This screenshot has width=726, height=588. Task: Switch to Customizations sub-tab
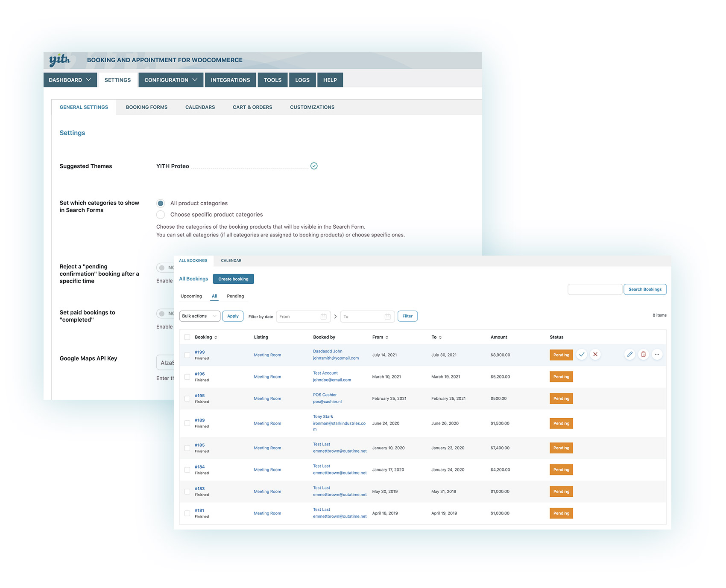312,107
